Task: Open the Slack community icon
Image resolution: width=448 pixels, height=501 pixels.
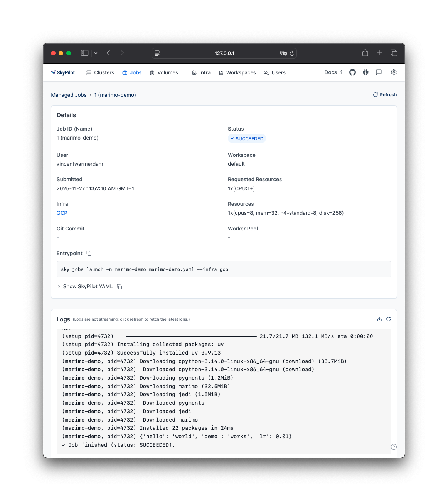Action: (x=365, y=72)
